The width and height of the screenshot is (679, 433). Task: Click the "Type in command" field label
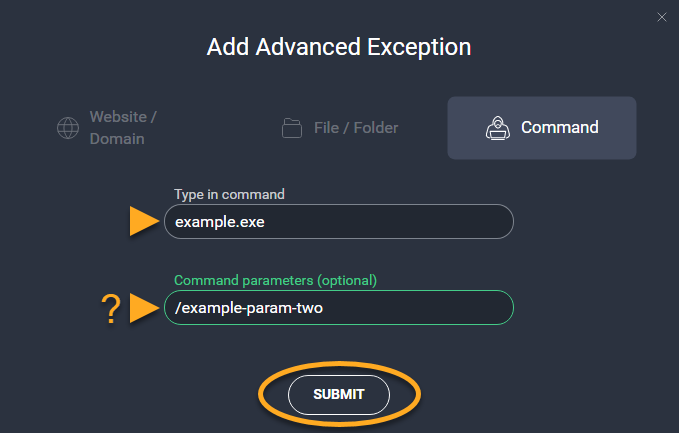point(229,195)
